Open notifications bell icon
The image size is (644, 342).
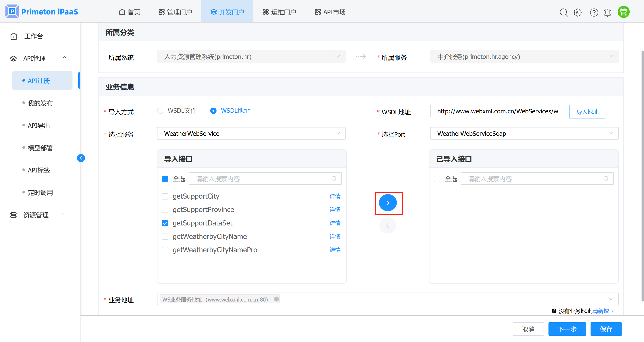coord(608,12)
